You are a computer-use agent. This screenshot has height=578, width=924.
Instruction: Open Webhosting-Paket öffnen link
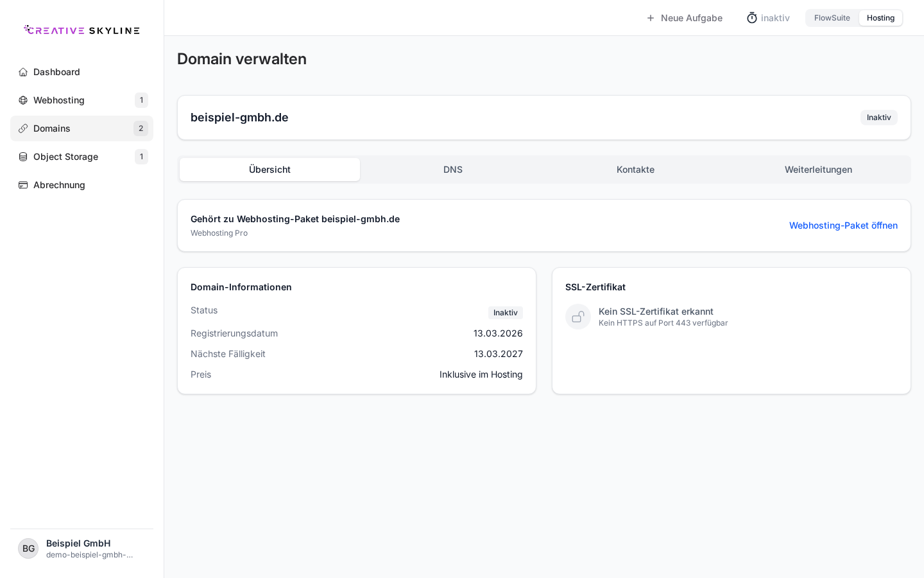(x=843, y=225)
